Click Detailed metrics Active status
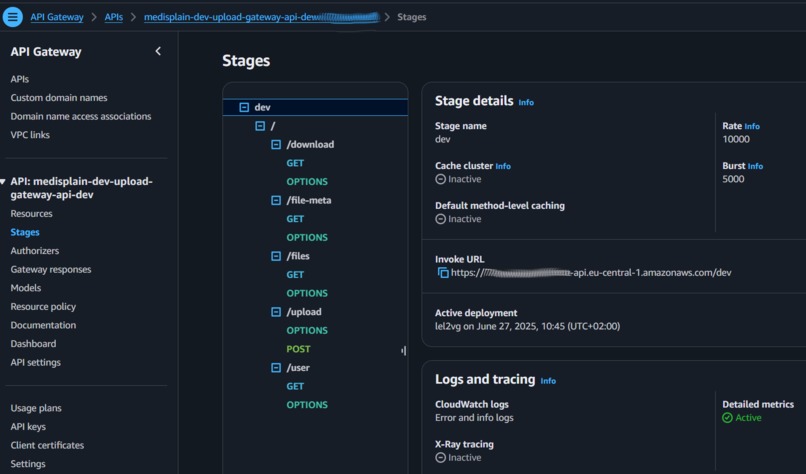 (x=742, y=418)
